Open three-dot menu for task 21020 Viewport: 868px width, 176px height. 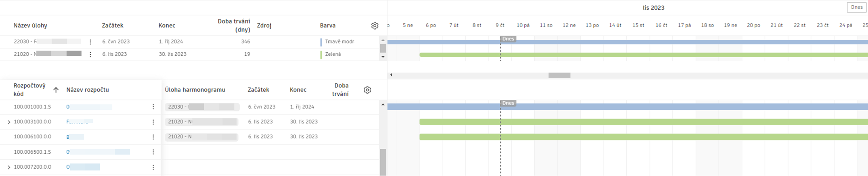90,54
